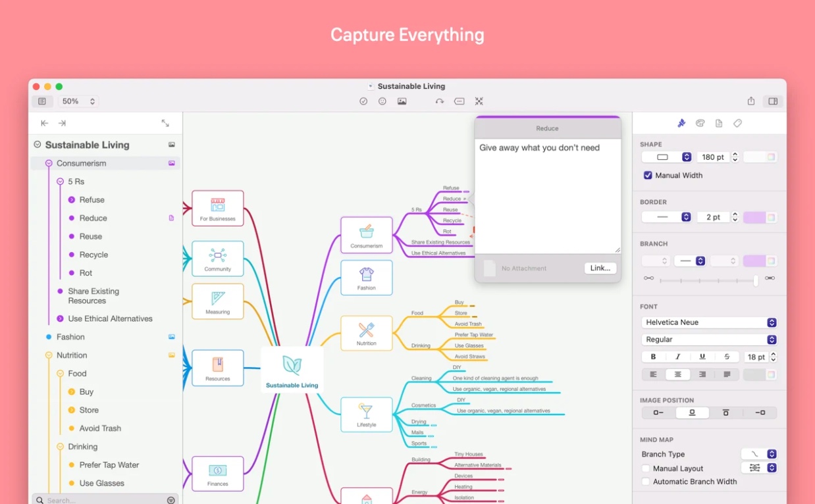The width and height of the screenshot is (815, 504).
Task: Open the Branch Type dropdown
Action: pos(759,454)
